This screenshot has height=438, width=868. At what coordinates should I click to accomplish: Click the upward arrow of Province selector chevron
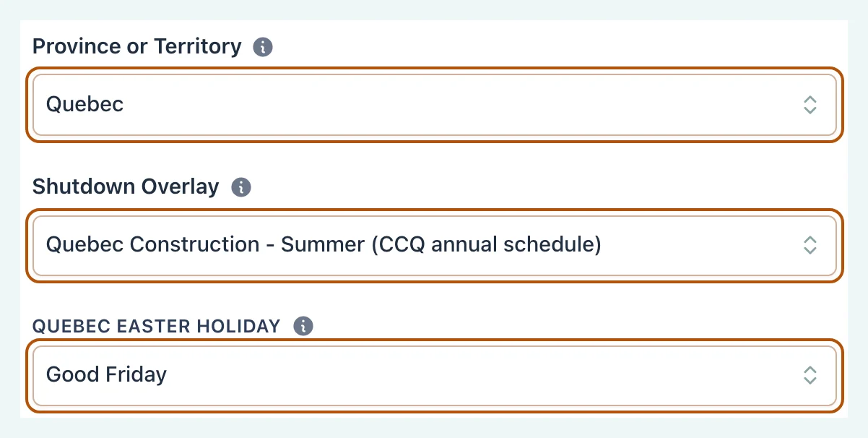coord(810,99)
